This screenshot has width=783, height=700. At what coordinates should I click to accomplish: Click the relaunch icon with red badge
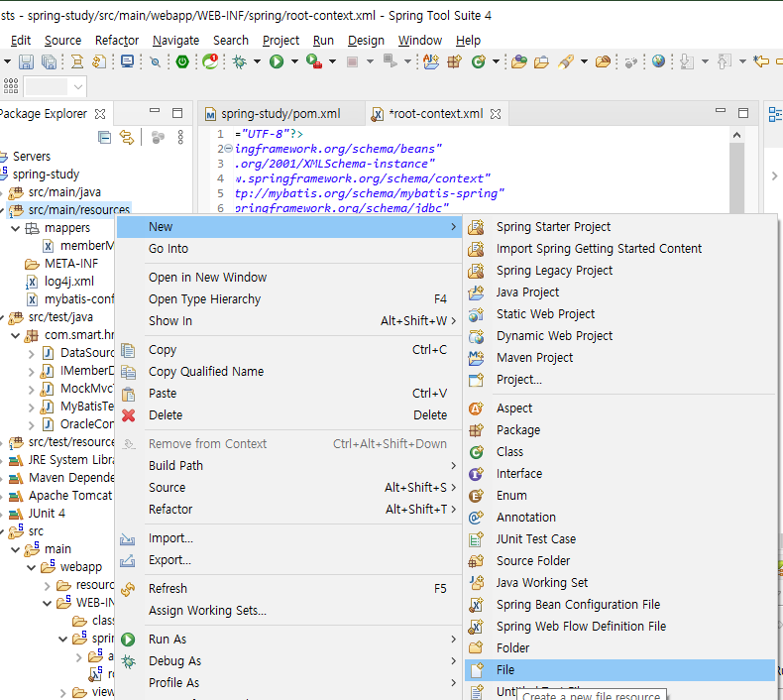point(210,61)
